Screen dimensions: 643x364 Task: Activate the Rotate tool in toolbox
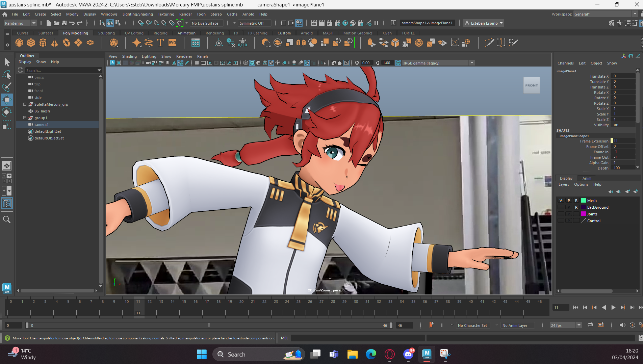(x=7, y=112)
